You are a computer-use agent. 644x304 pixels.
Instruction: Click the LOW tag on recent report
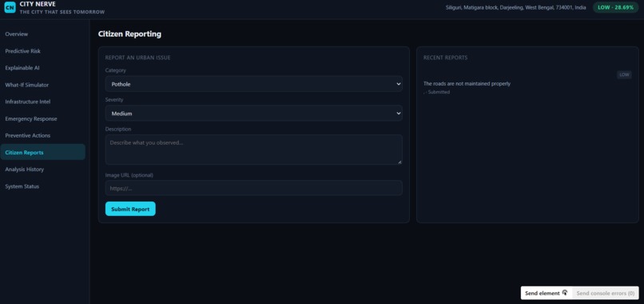point(624,75)
